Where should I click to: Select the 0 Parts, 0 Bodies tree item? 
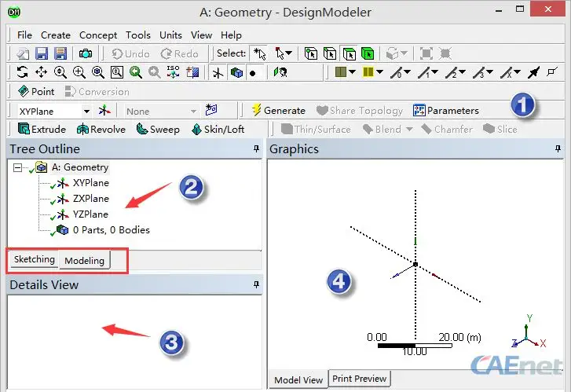pos(111,230)
